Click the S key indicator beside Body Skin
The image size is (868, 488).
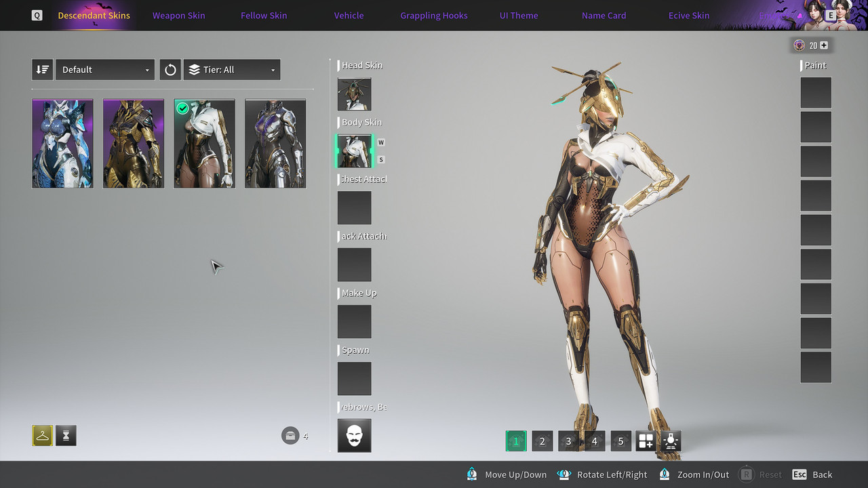pyautogui.click(x=381, y=160)
